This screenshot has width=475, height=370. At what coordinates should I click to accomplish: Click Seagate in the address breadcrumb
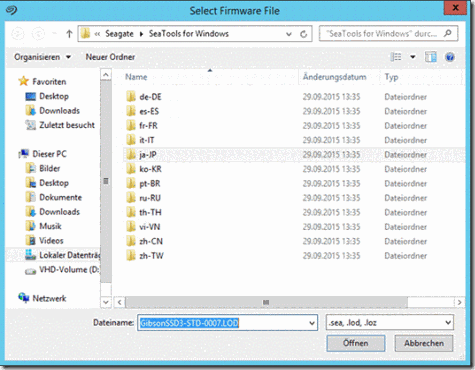tap(119, 34)
